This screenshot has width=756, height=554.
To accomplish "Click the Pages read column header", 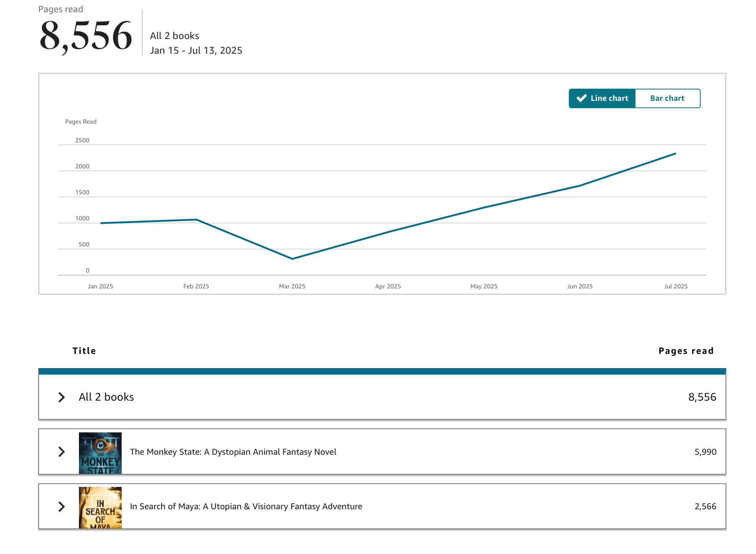I will [686, 351].
